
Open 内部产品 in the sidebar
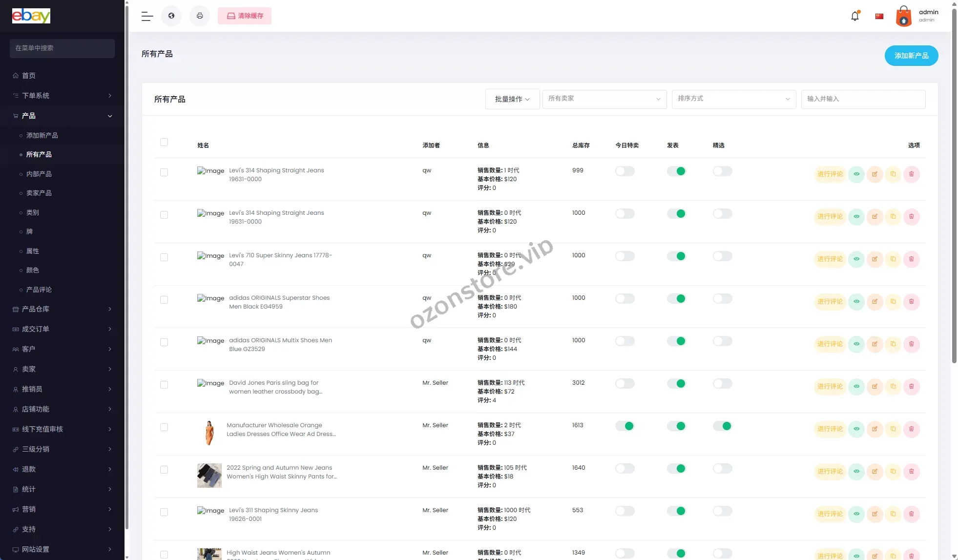39,174
